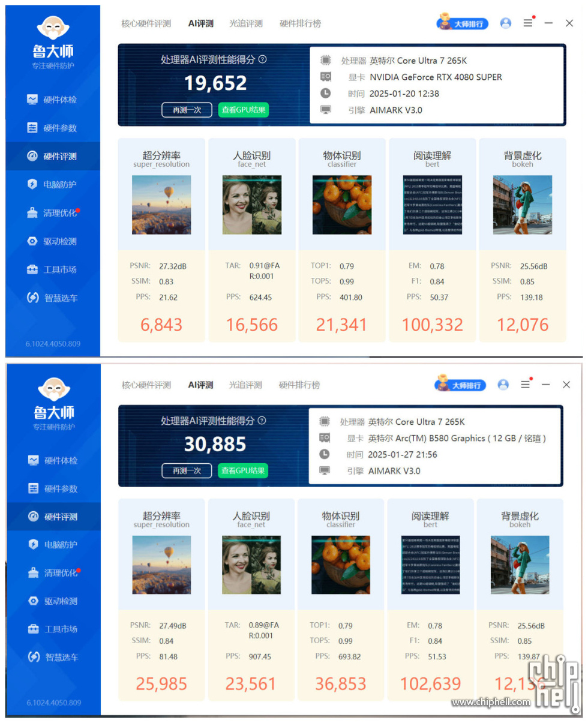The width and height of the screenshot is (588, 723).
Task: Open 驱动检测 in the top window sidebar
Action: point(52,241)
